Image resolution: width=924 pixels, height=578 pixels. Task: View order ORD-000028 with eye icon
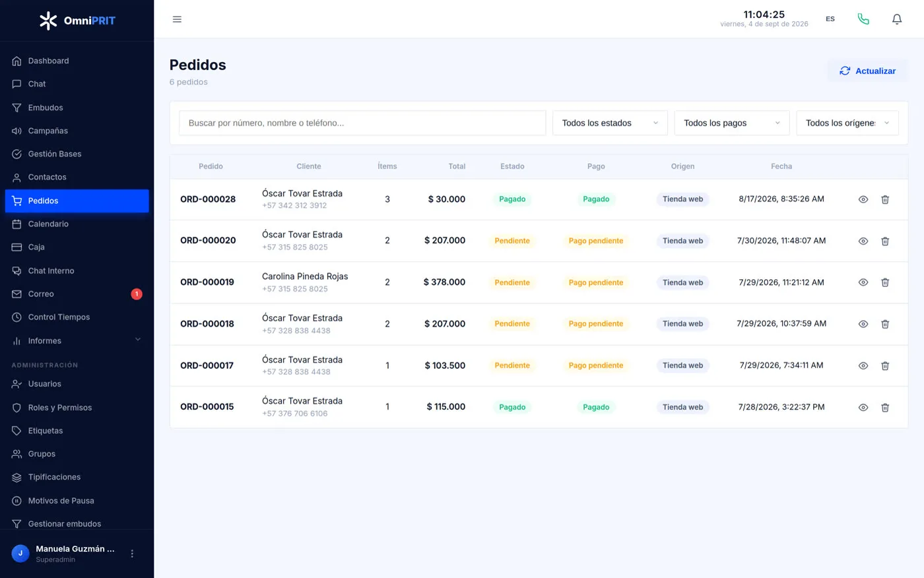pyautogui.click(x=863, y=199)
